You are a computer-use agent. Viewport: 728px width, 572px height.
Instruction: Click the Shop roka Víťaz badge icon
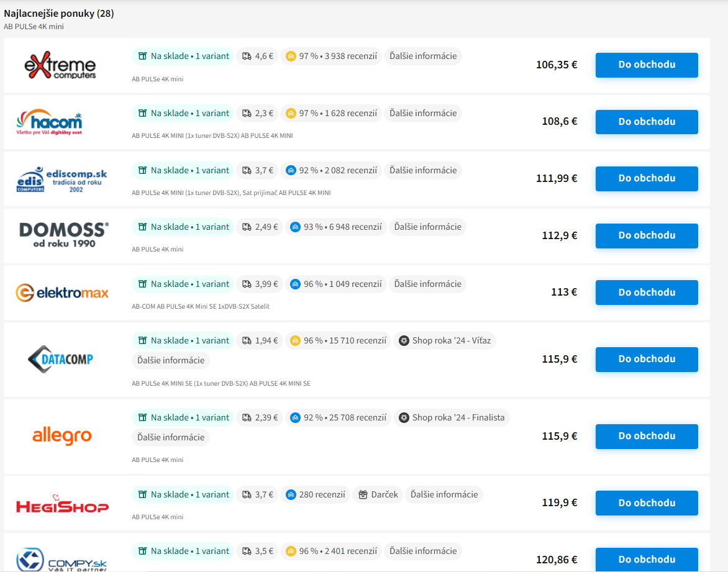point(404,341)
